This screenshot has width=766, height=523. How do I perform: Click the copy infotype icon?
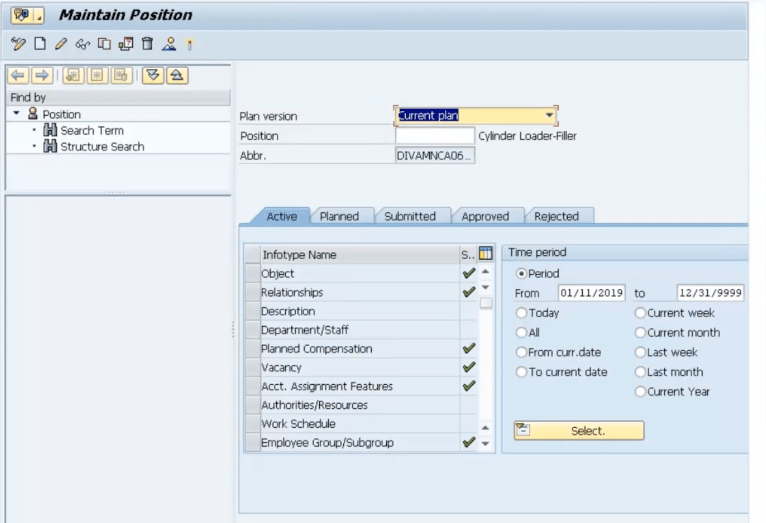[104, 44]
